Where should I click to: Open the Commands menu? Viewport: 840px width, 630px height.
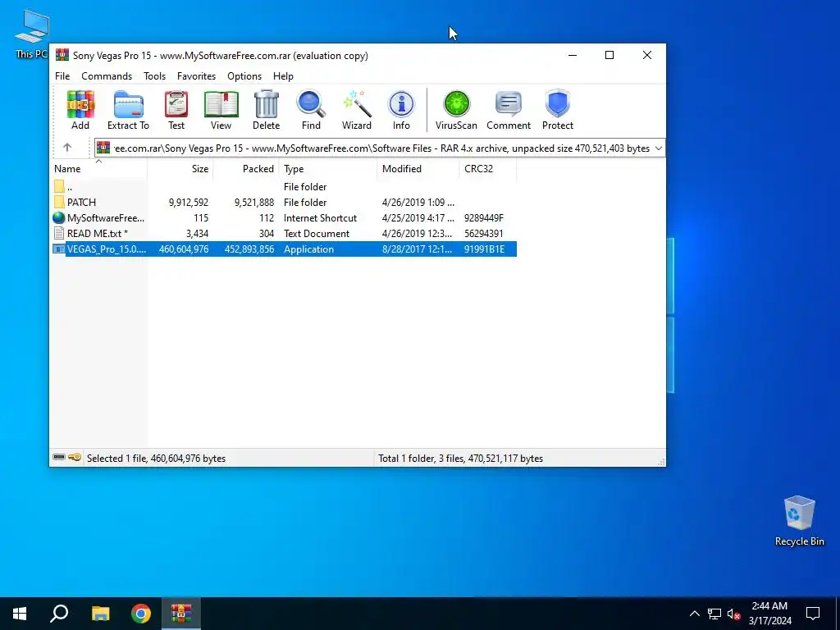(x=107, y=76)
